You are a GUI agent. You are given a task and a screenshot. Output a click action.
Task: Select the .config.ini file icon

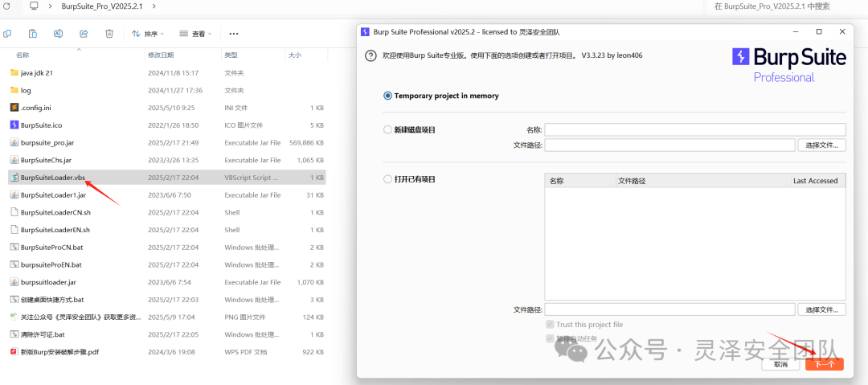[x=14, y=108]
